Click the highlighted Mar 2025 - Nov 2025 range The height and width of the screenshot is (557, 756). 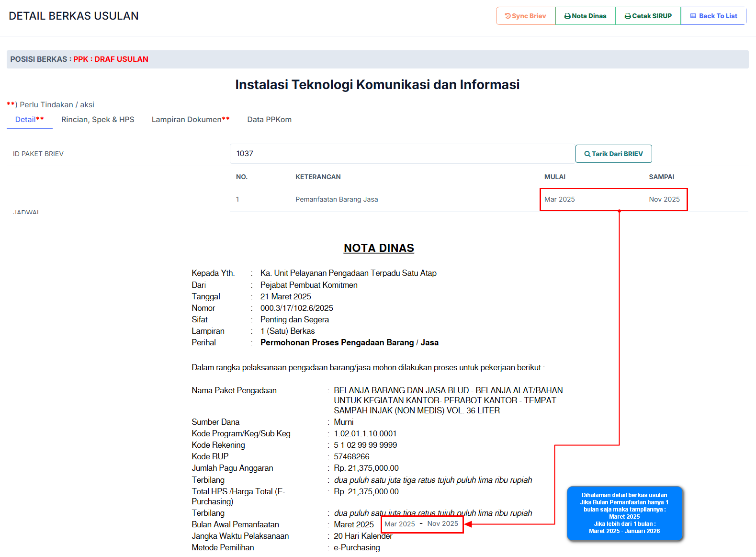click(x=422, y=524)
